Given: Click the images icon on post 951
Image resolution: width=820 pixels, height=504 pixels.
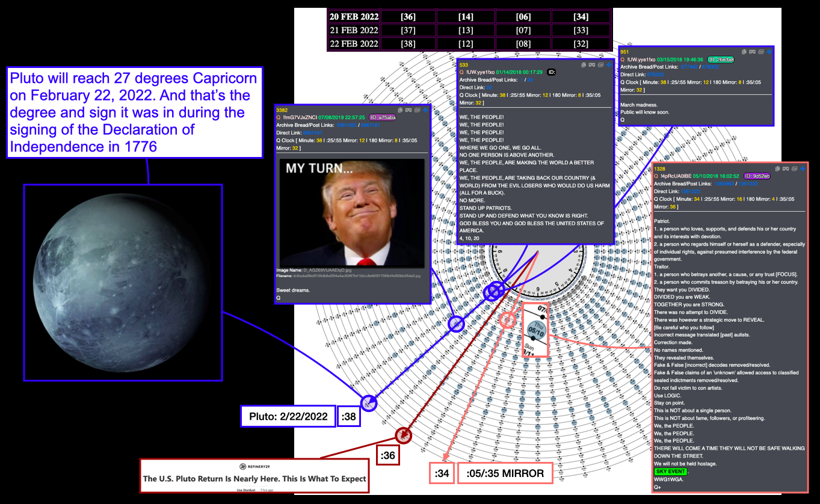Looking at the screenshot, I should click(761, 52).
